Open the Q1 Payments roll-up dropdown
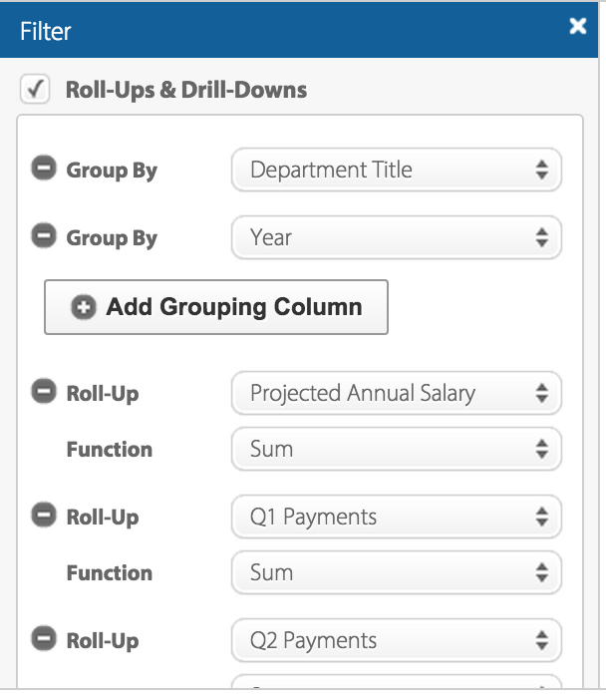The height and width of the screenshot is (700, 606). coord(396,518)
